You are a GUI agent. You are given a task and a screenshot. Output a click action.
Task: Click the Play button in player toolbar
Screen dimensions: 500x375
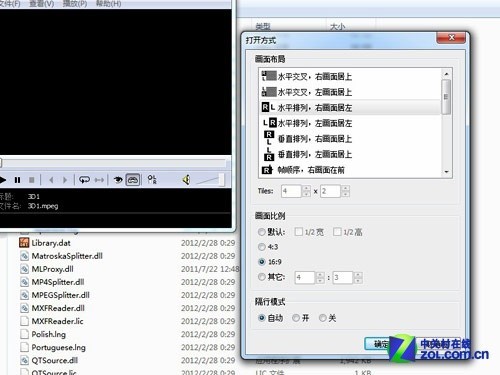click(3, 180)
